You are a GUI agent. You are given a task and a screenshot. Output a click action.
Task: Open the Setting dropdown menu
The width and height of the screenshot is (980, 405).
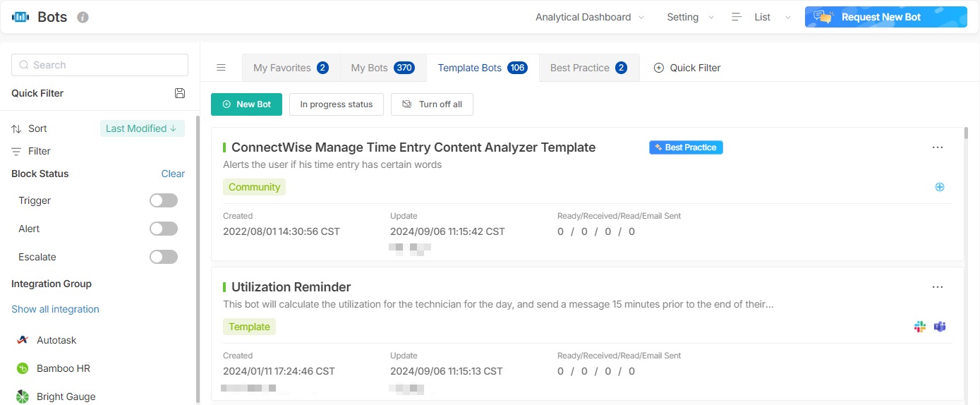tap(690, 17)
